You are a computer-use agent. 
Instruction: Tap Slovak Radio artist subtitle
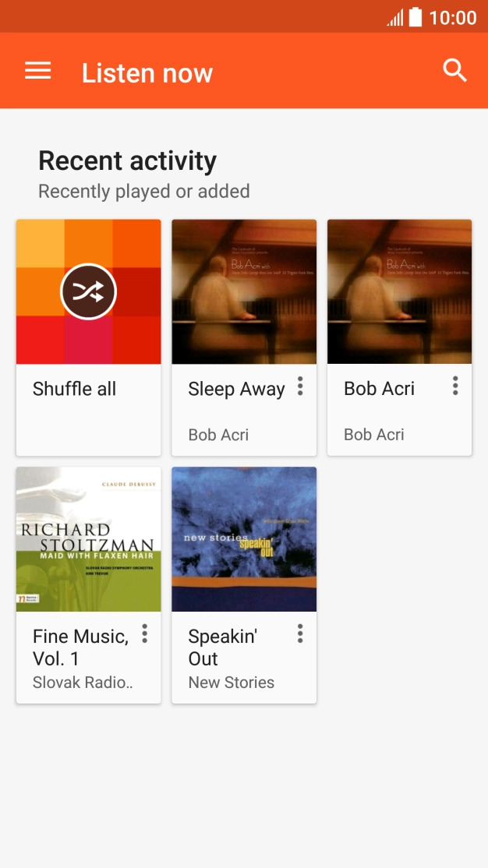83,683
